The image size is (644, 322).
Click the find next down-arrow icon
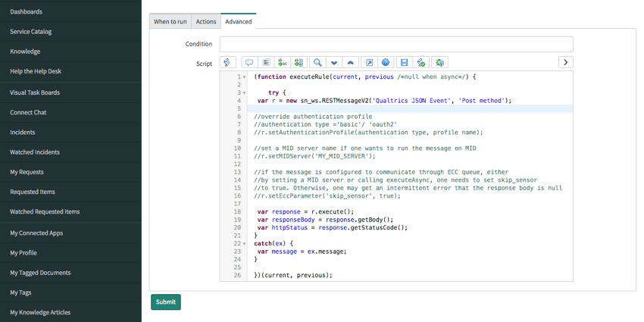click(334, 62)
